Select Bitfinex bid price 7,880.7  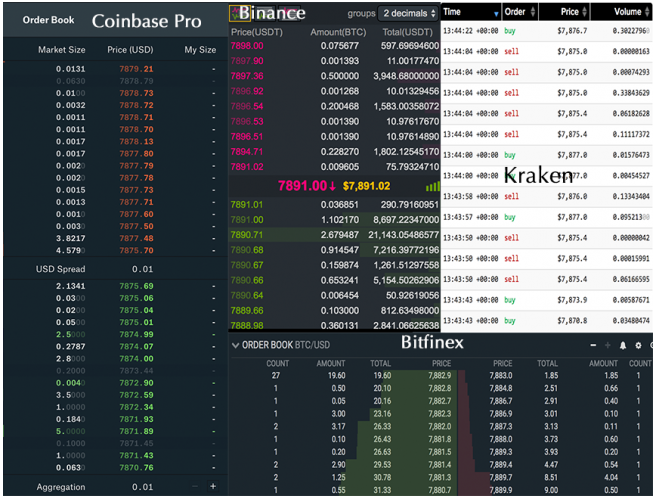[x=440, y=490]
